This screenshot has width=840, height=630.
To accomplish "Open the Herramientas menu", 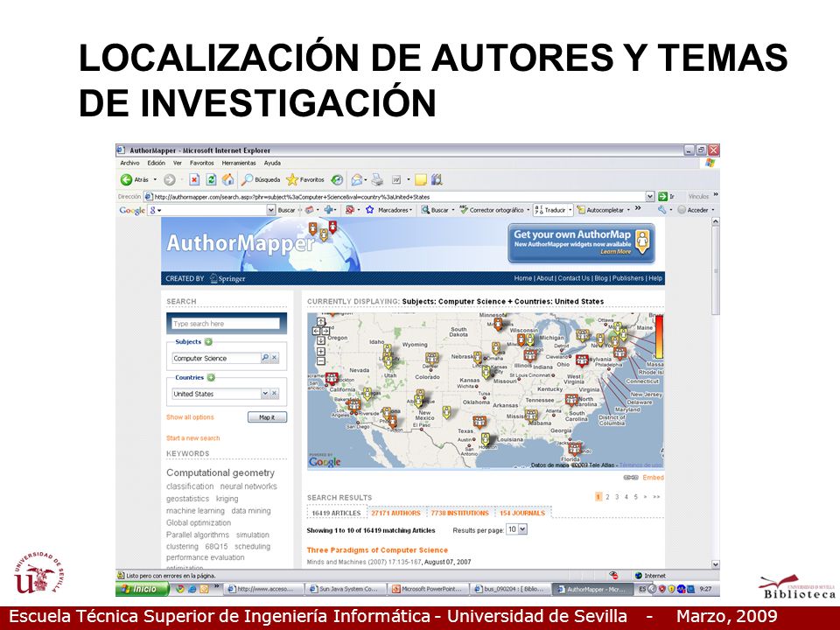I will pyautogui.click(x=239, y=163).
